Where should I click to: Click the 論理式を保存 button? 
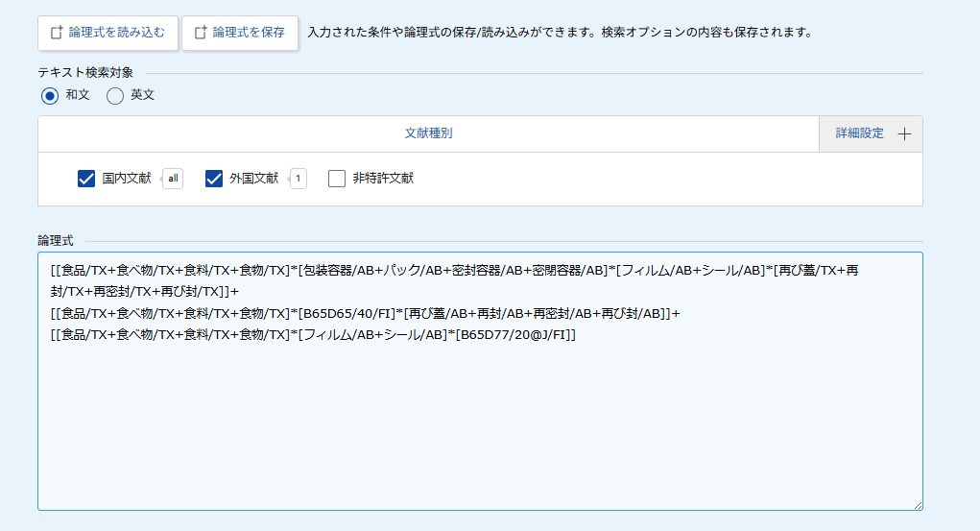(240, 33)
